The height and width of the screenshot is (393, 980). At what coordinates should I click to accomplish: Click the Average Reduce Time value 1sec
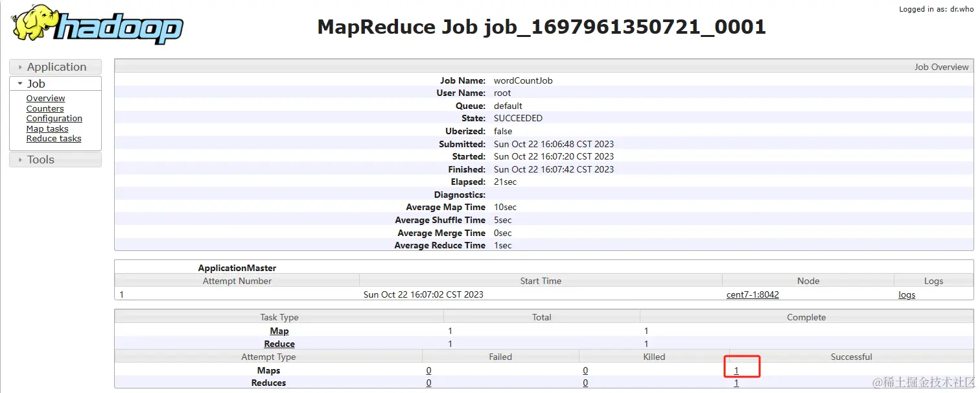coord(503,245)
